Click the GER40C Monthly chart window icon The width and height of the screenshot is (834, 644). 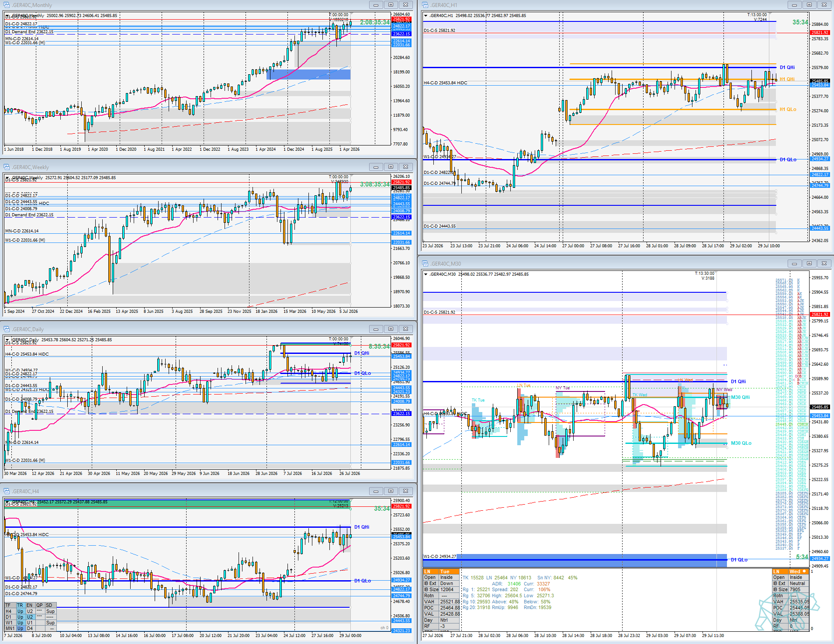(7, 5)
